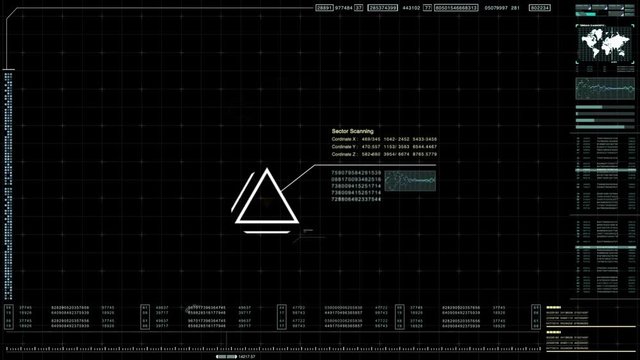Click the teal highlighted tab in the top-right panel
This screenshot has height=360, width=640.
pos(586,14)
